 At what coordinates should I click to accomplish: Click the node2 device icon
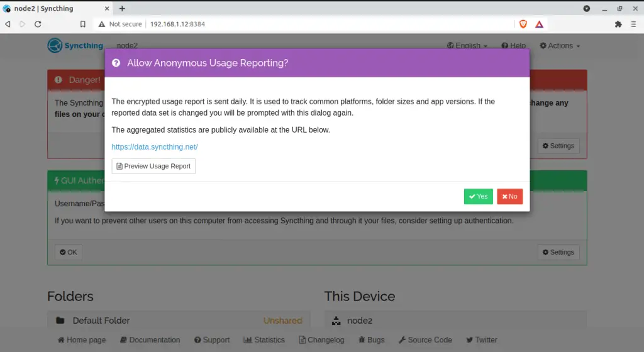[x=336, y=321]
